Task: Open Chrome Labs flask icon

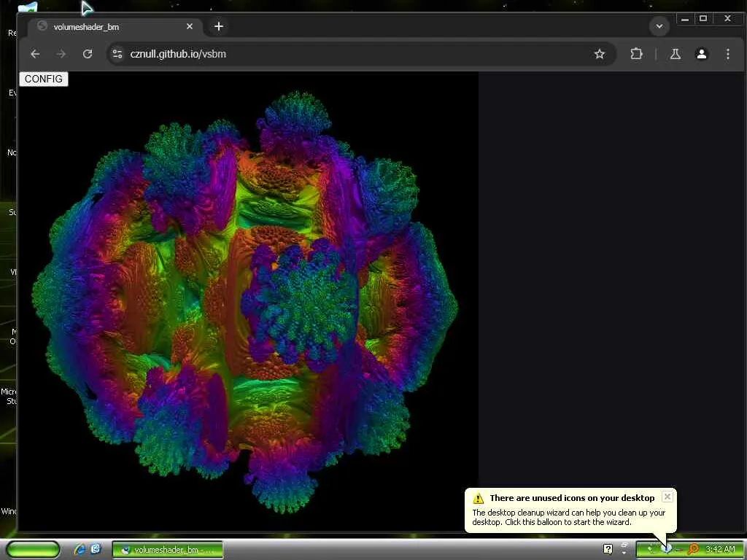Action: pos(675,54)
